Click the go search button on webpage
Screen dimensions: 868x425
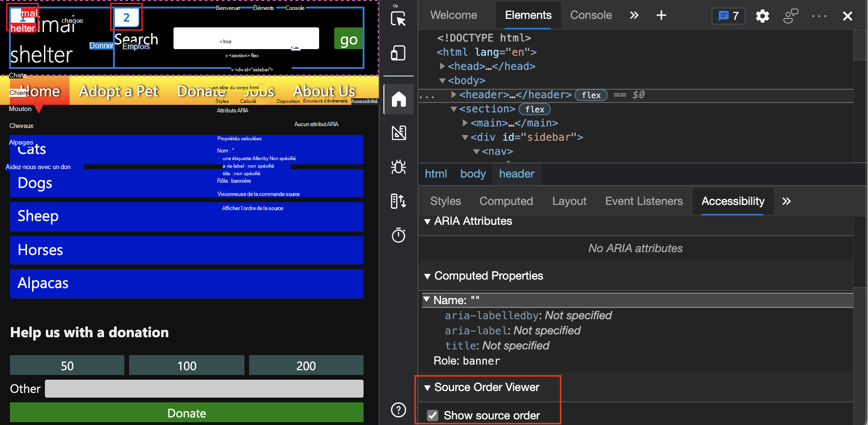point(348,39)
